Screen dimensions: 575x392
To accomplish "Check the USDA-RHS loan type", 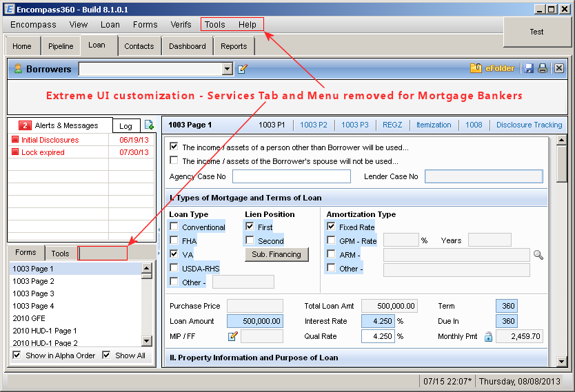I will coord(174,268).
